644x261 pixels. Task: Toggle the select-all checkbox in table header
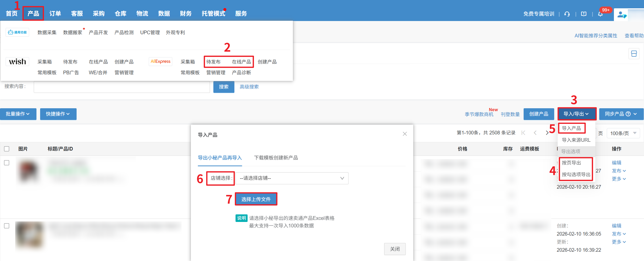[7, 149]
